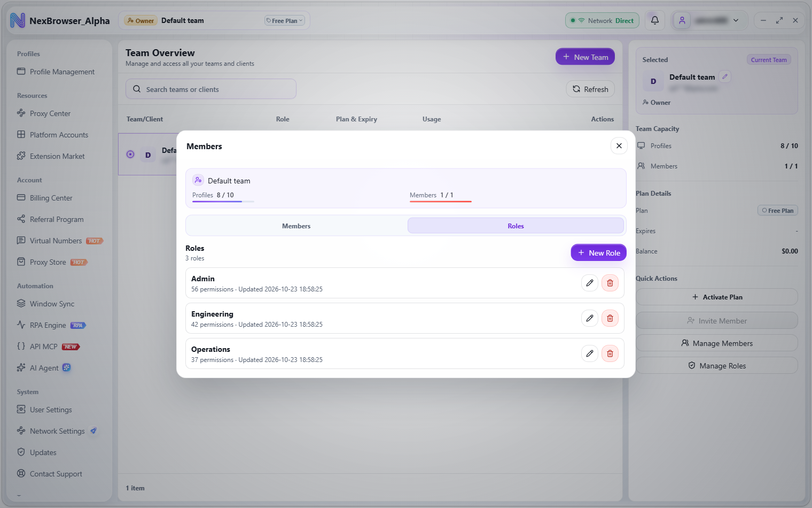The width and height of the screenshot is (812, 508).
Task: Go to Proxy Store
Action: coord(52,262)
